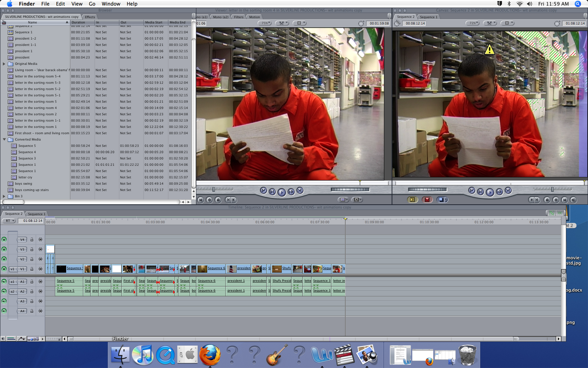Open the Viewer 75% zoom dropdown

click(265, 23)
